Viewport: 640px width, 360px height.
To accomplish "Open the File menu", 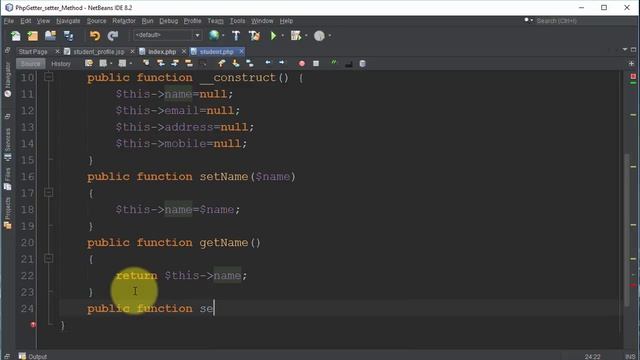I will [x=9, y=21].
